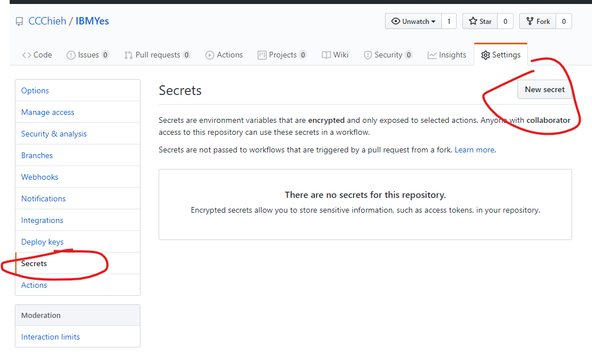592x364 pixels.
Task: Open Notifications settings
Action: coord(77,198)
